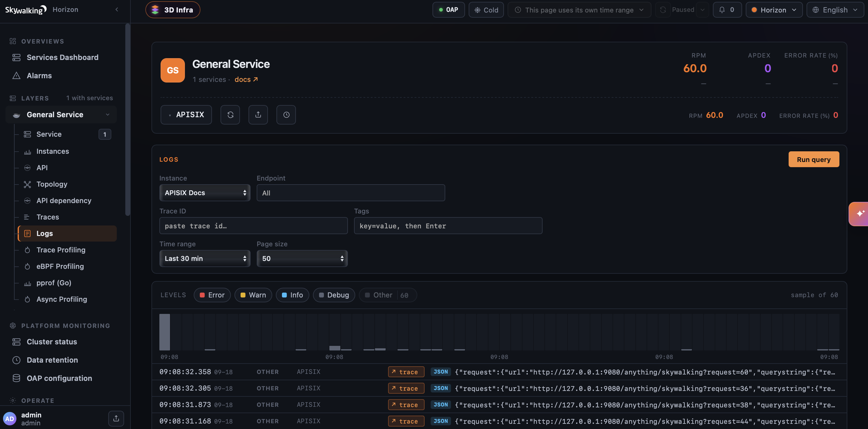Click the OAP status indicator
The image size is (868, 429).
(448, 10)
